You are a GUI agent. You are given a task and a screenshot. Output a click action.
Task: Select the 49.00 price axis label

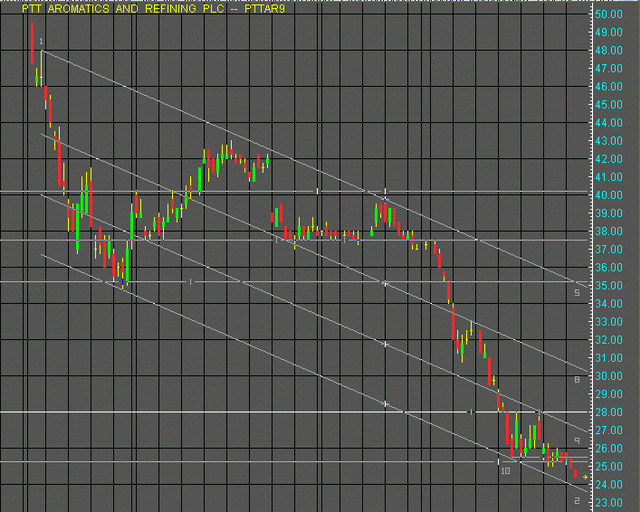click(x=609, y=32)
